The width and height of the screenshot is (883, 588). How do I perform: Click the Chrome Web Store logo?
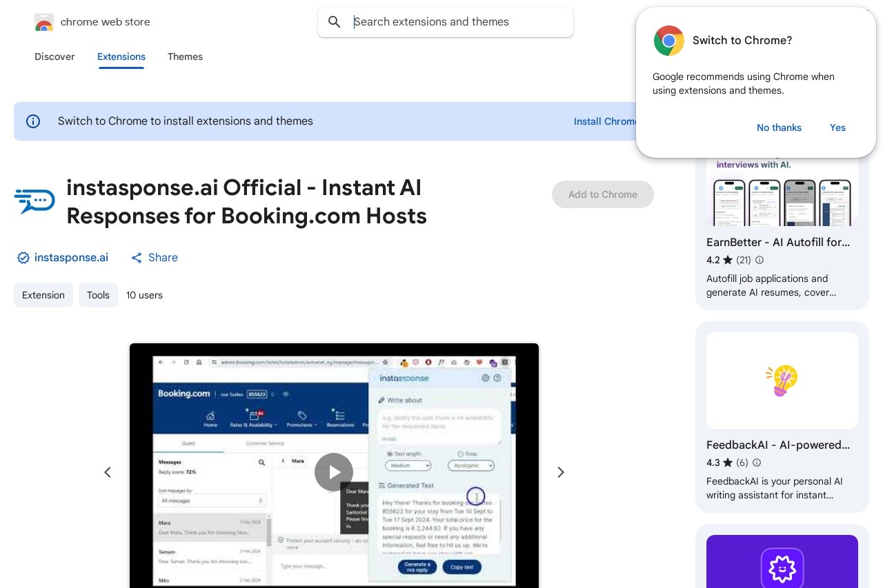[x=44, y=22]
